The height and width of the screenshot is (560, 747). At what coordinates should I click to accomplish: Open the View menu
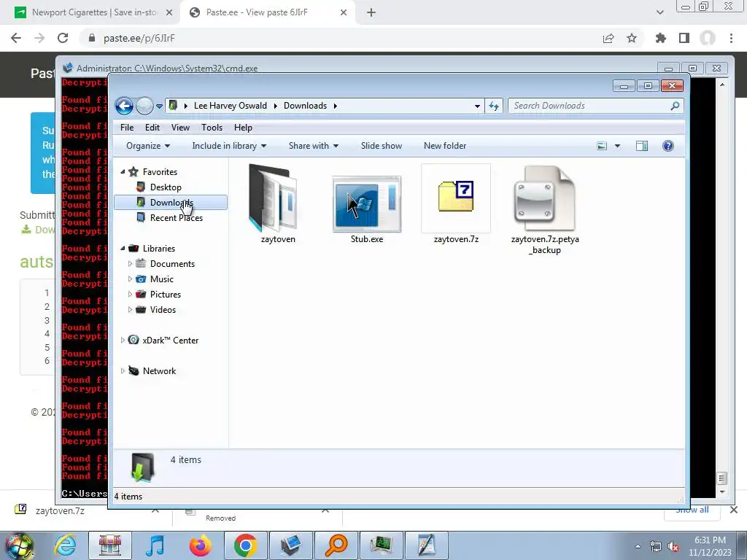pos(180,128)
